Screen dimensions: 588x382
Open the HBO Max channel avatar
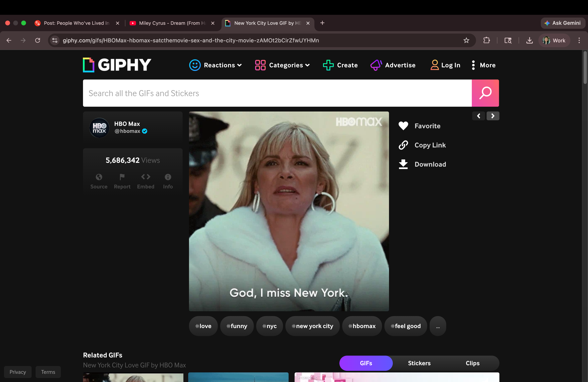pyautogui.click(x=99, y=128)
